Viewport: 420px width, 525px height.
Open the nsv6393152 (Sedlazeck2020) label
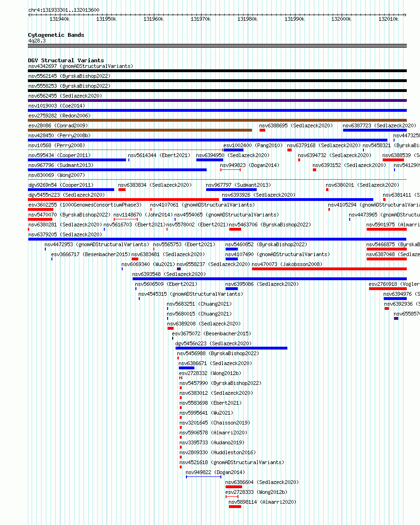(x=349, y=165)
